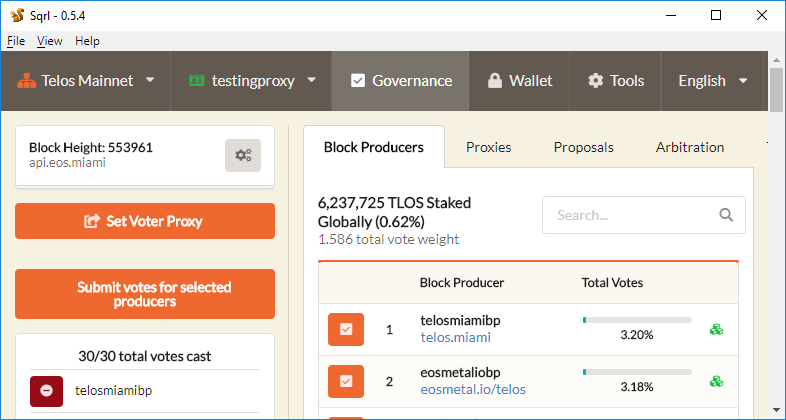The height and width of the screenshot is (420, 786).
Task: Click green cubes icon for eosmetaliobp
Action: pyautogui.click(x=716, y=382)
